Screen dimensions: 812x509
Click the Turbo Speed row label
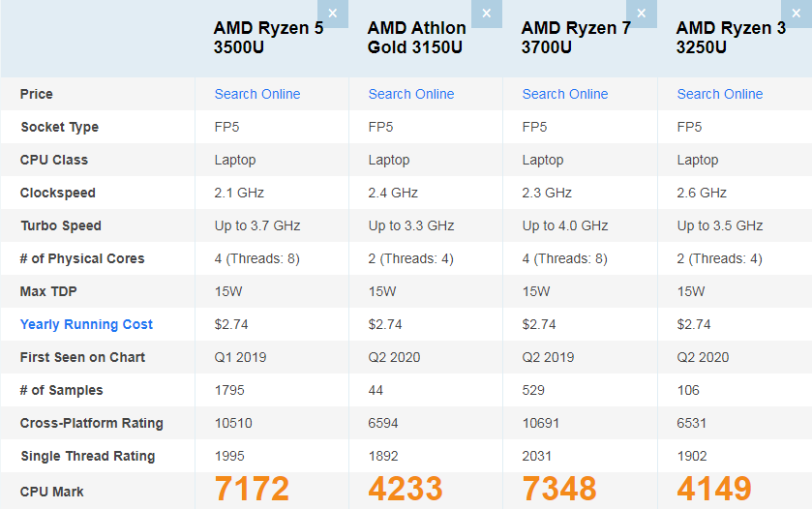(x=61, y=225)
